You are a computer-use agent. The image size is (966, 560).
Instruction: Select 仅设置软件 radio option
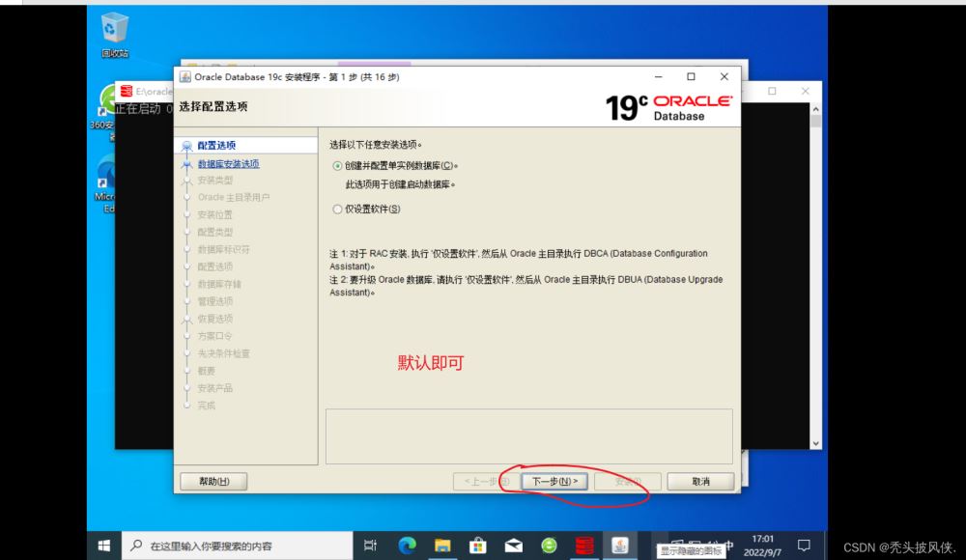coord(337,210)
